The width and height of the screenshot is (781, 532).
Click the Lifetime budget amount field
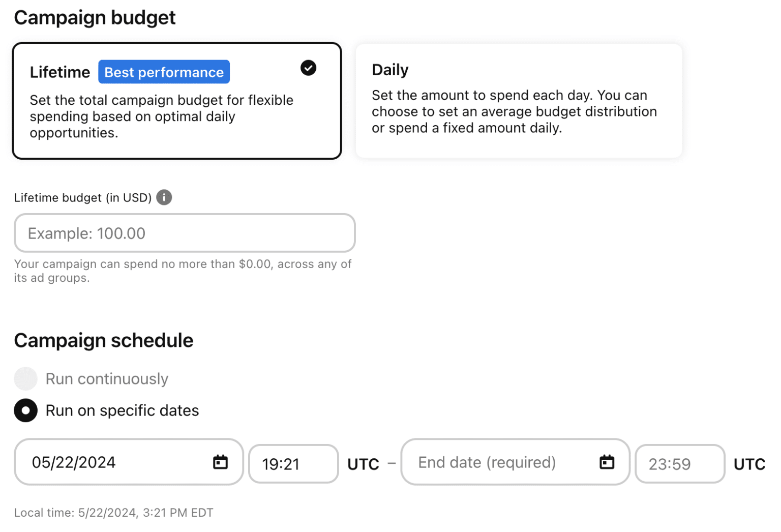coord(185,233)
